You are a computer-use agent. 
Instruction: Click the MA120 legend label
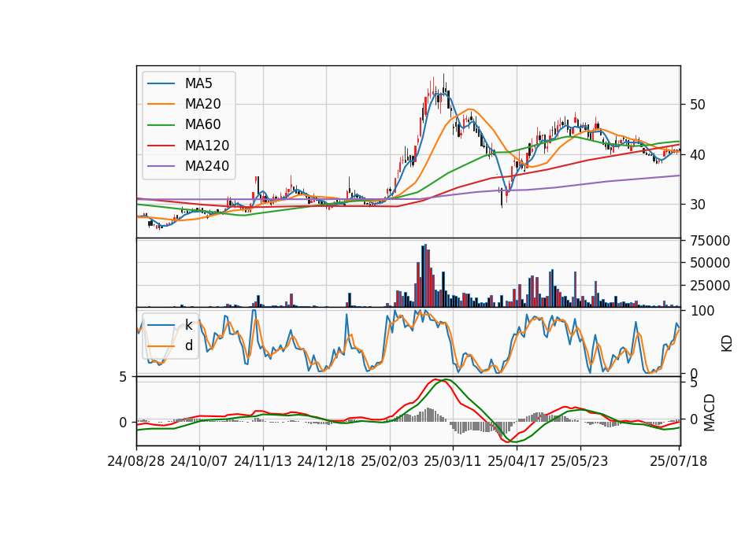point(207,146)
